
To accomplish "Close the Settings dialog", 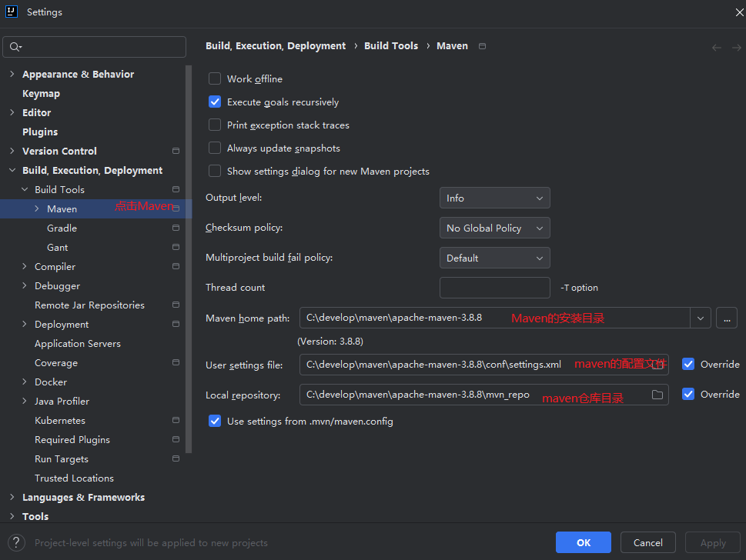I will [x=739, y=12].
